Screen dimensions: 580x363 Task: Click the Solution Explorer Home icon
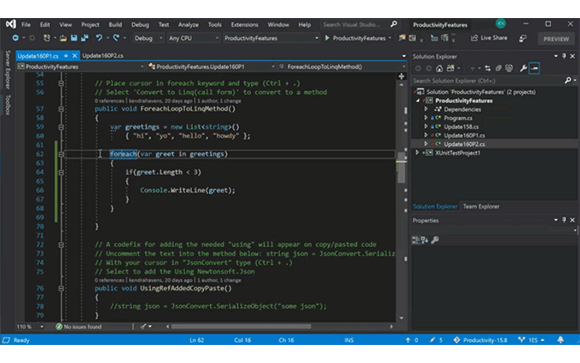(439, 68)
